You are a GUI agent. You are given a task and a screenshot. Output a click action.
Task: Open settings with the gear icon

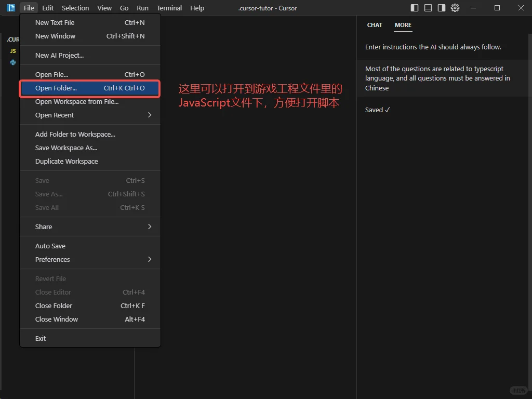pos(455,8)
